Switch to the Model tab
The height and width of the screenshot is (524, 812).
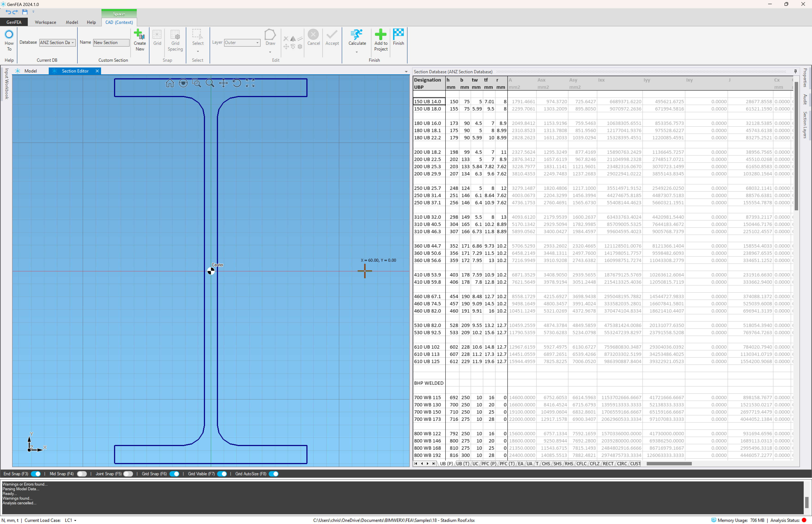click(x=31, y=71)
